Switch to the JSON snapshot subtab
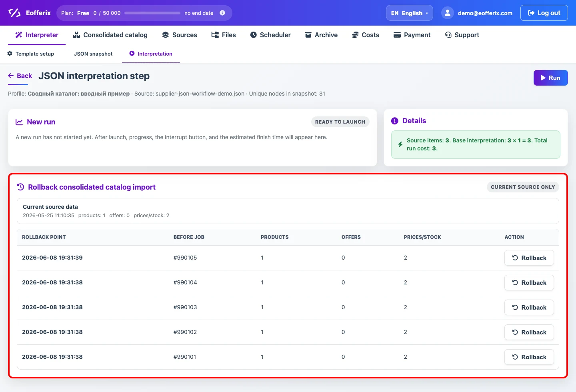This screenshot has height=392, width=576. tap(93, 54)
